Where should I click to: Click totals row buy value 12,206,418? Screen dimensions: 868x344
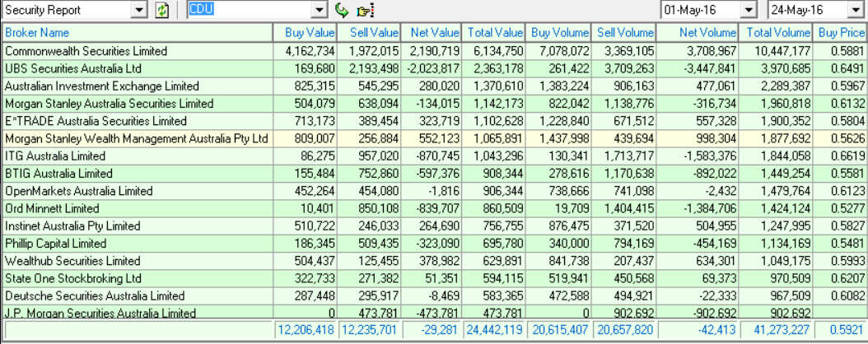(x=306, y=330)
